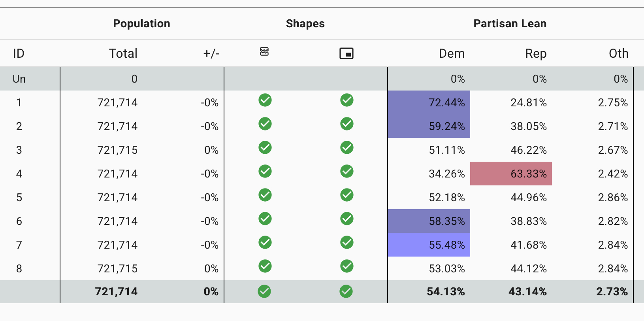The height and width of the screenshot is (321, 644).
Task: Click district 1 contiguity green checkmark
Action: [265, 100]
